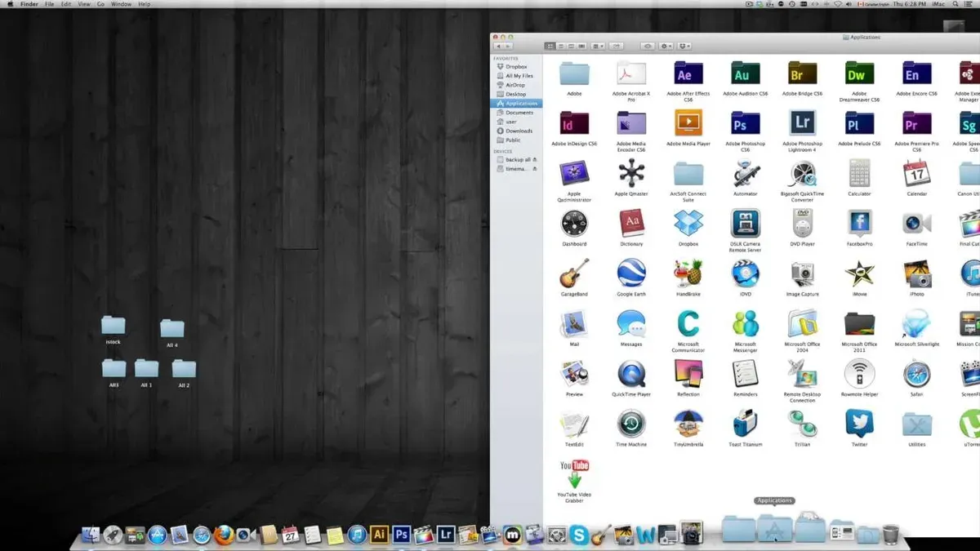
Task: Open YouTube Video Grabber app
Action: pos(574,474)
